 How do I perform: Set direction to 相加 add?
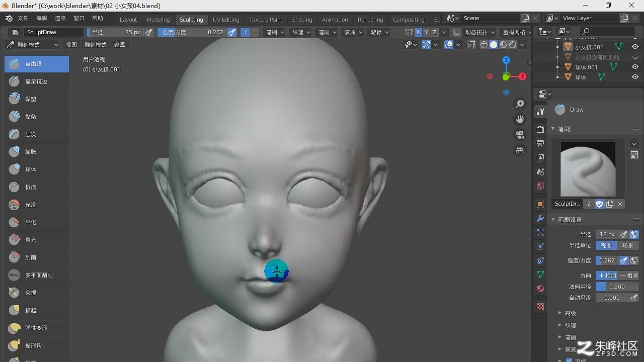[607, 276]
